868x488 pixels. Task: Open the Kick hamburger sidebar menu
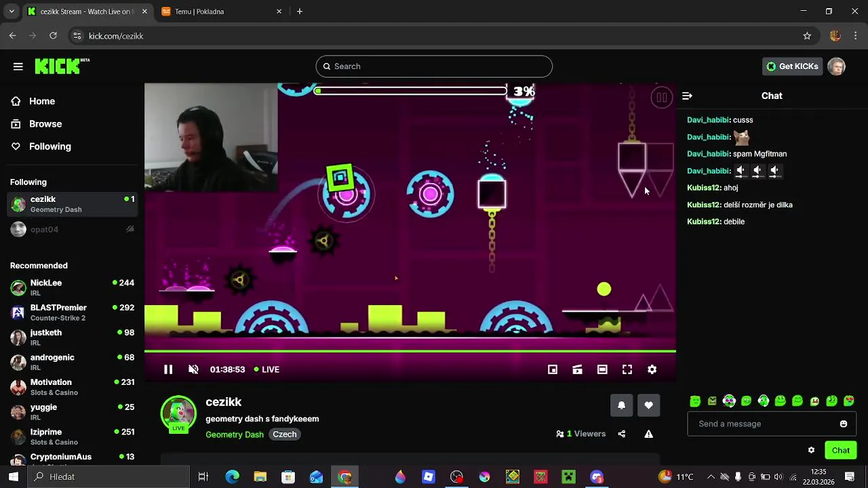tap(18, 66)
